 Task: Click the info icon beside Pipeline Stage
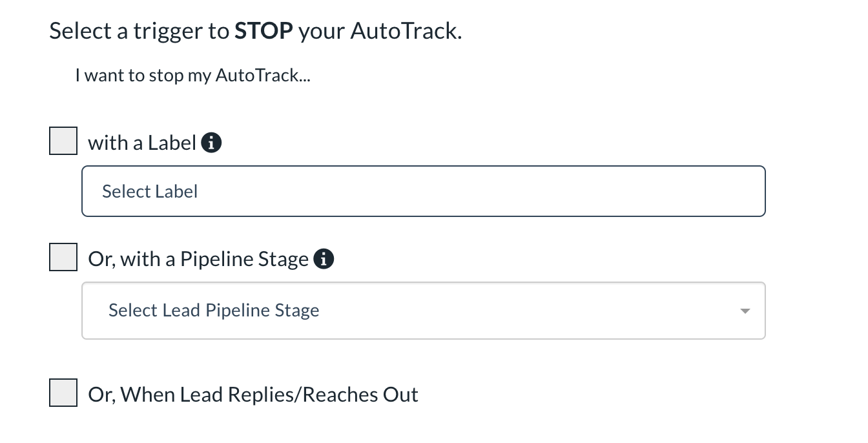(x=324, y=260)
